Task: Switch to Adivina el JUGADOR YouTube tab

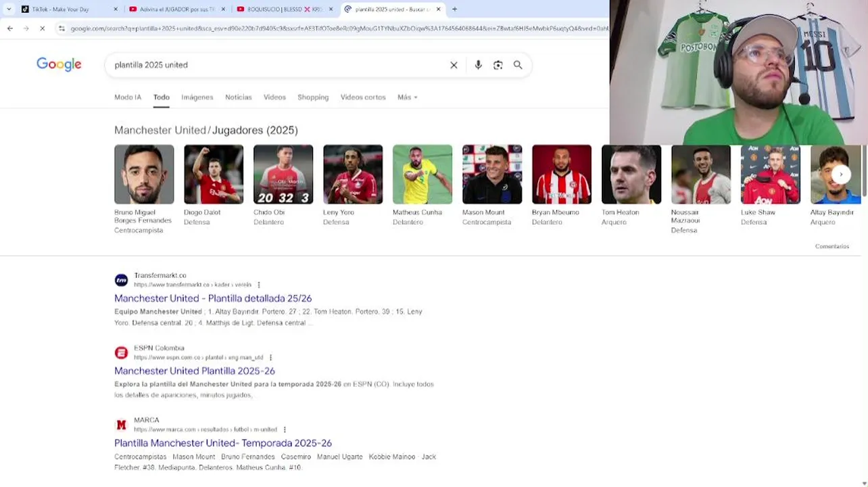Action: tap(177, 9)
